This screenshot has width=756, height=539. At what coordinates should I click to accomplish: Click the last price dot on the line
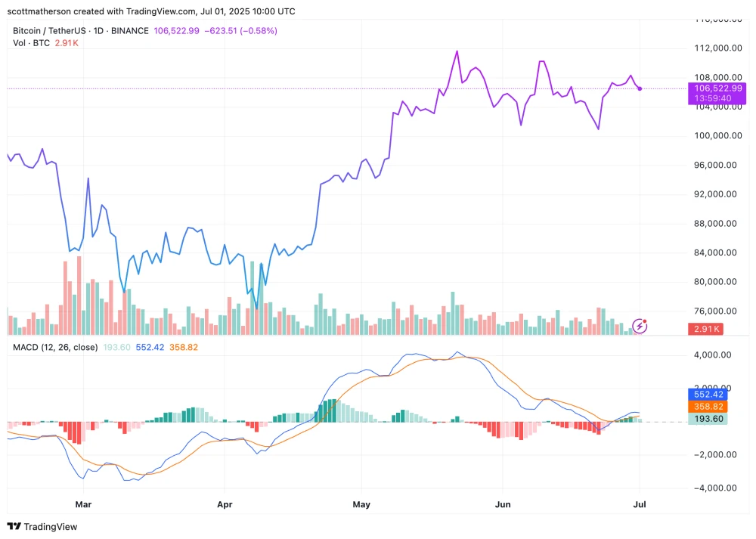pyautogui.click(x=640, y=88)
